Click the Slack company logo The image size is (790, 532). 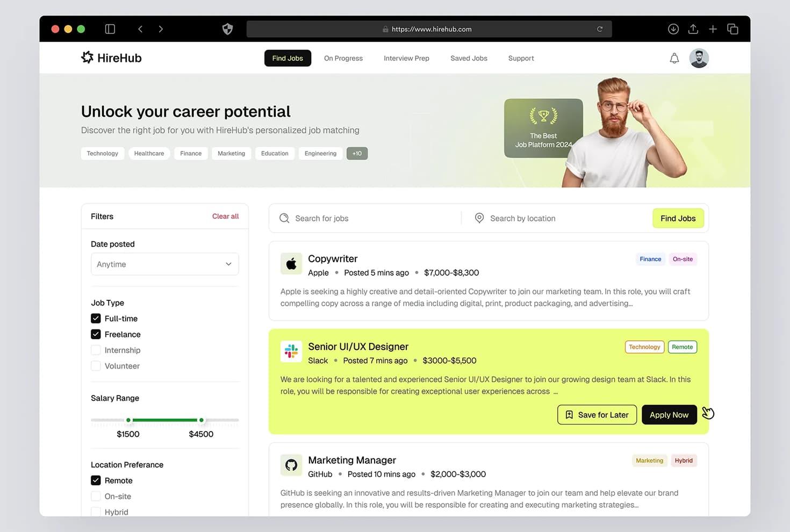pos(291,352)
